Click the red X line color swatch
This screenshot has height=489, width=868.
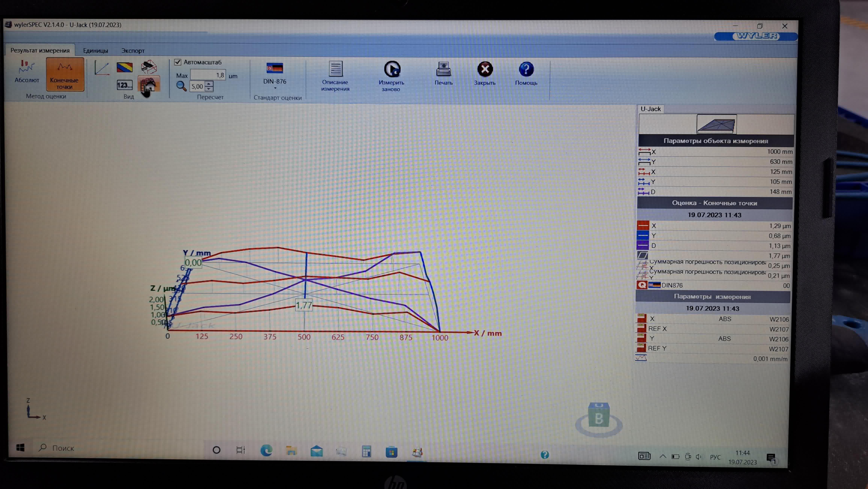(643, 226)
